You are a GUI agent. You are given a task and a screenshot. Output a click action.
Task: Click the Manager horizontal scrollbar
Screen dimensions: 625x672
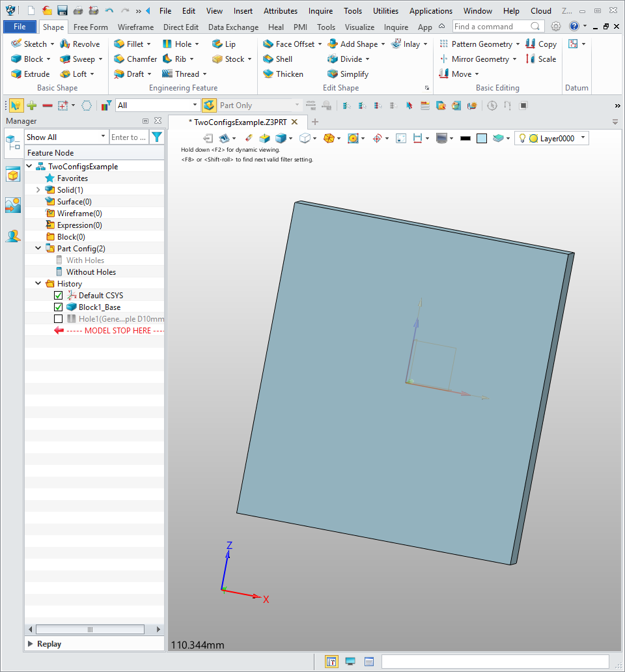coord(90,629)
